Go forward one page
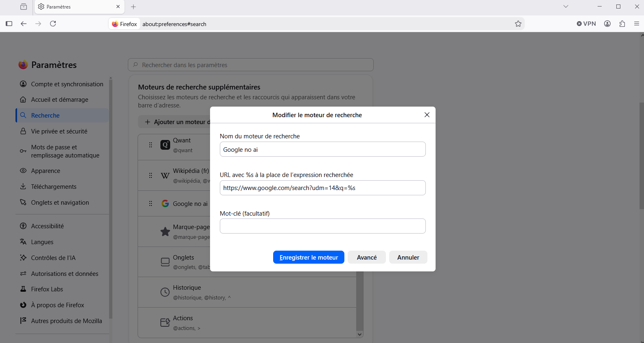 point(38,24)
